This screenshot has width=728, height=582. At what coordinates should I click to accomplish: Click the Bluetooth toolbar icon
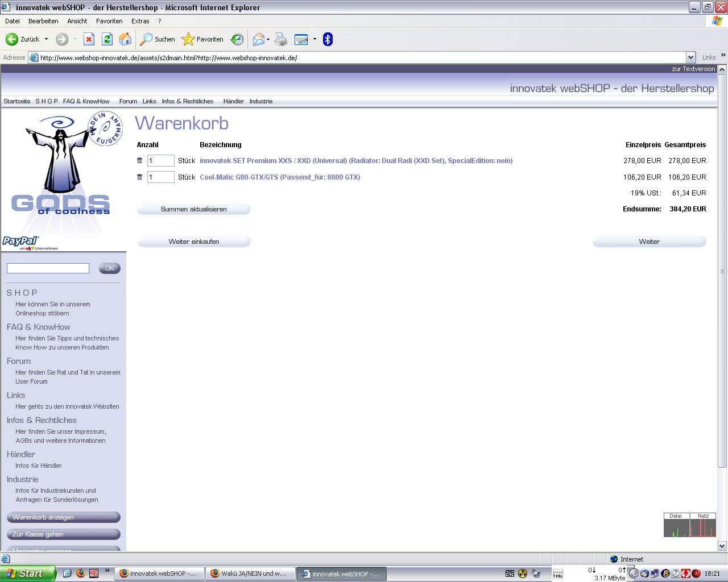(x=328, y=39)
